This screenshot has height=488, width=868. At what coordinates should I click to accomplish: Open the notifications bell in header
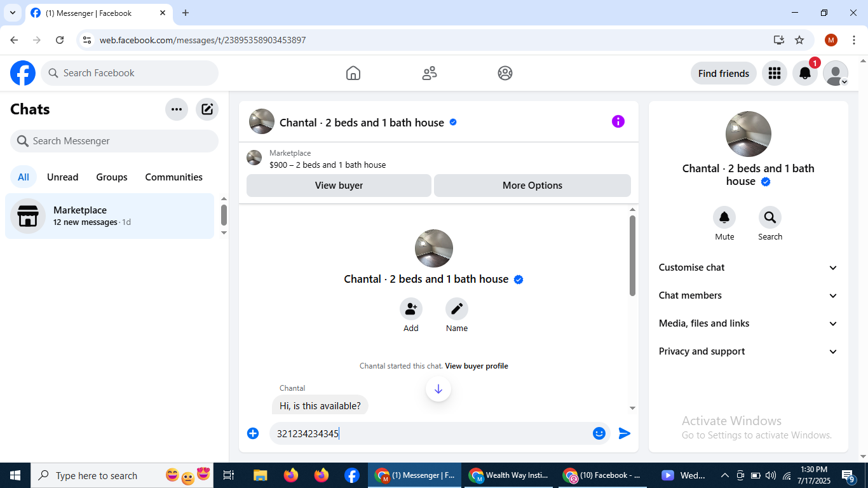coord(804,73)
